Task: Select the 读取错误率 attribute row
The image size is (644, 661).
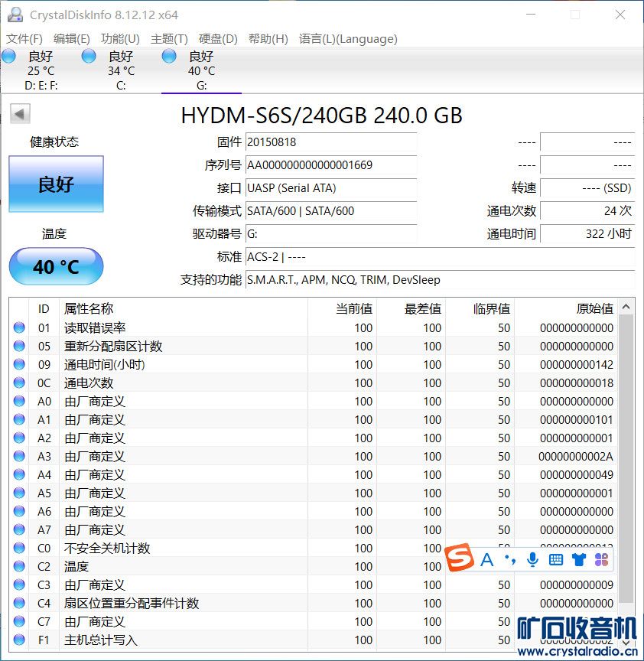Action: click(314, 327)
